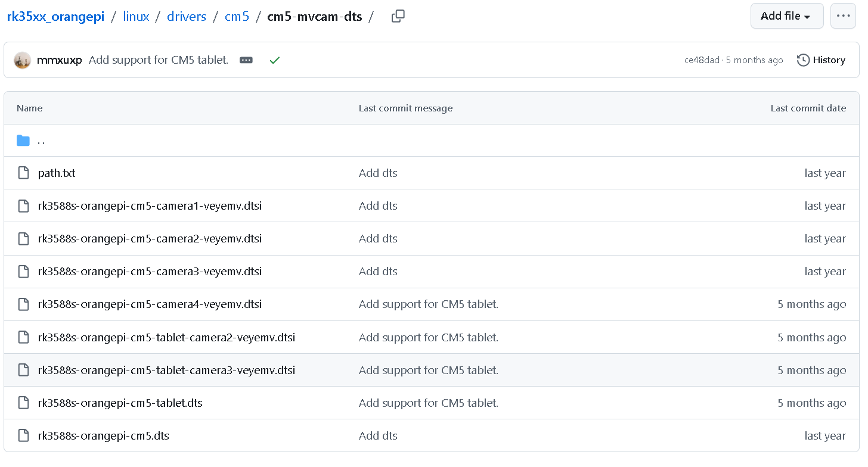Screen dimensions: 868x467
Task: Open camera4 row's commit message link
Action: point(428,304)
